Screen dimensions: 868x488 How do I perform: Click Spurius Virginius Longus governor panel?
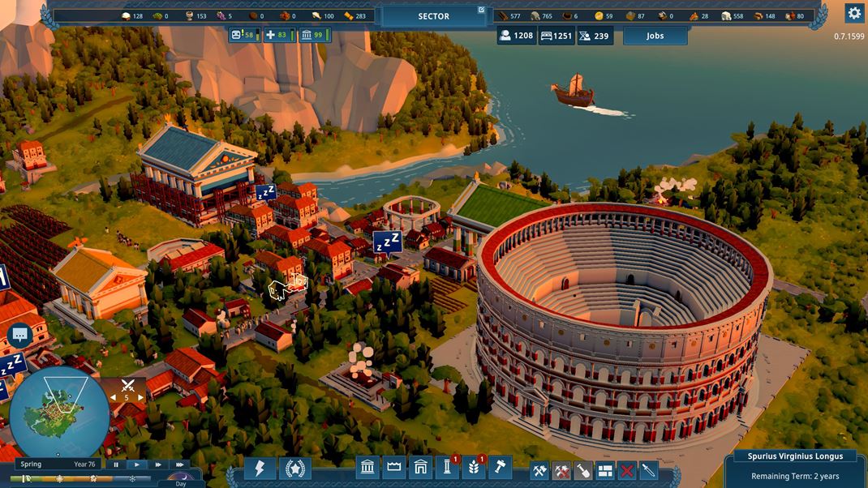[795, 466]
